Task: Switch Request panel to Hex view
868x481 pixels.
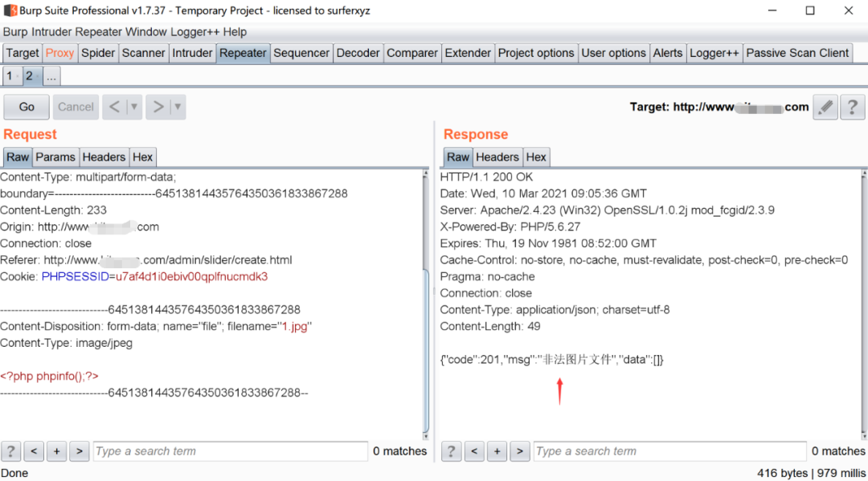Action: (142, 157)
